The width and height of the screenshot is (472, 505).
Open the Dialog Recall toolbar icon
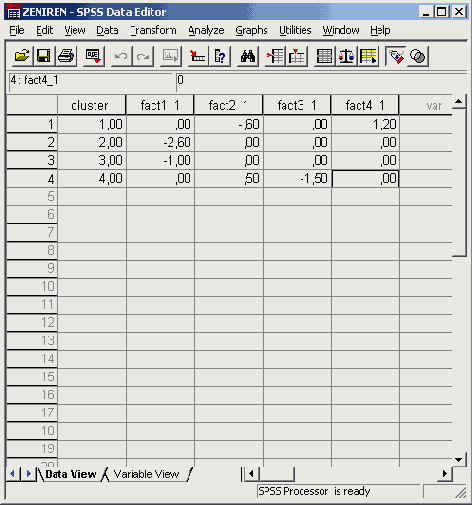tap(93, 56)
